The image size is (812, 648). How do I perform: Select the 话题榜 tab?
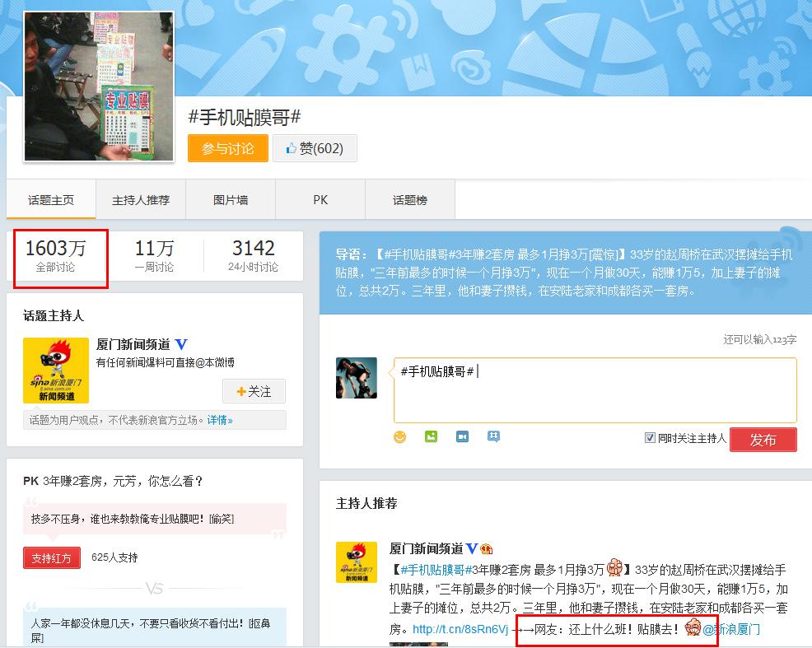pos(410,200)
